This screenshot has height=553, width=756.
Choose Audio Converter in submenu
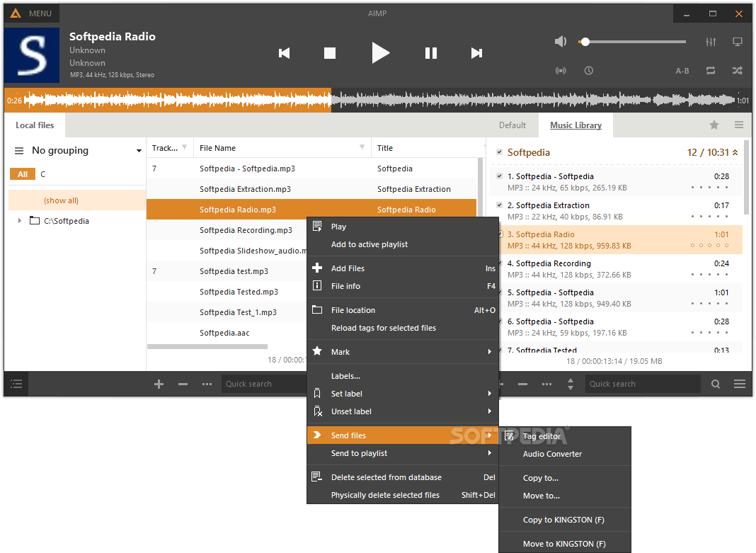coord(565,454)
